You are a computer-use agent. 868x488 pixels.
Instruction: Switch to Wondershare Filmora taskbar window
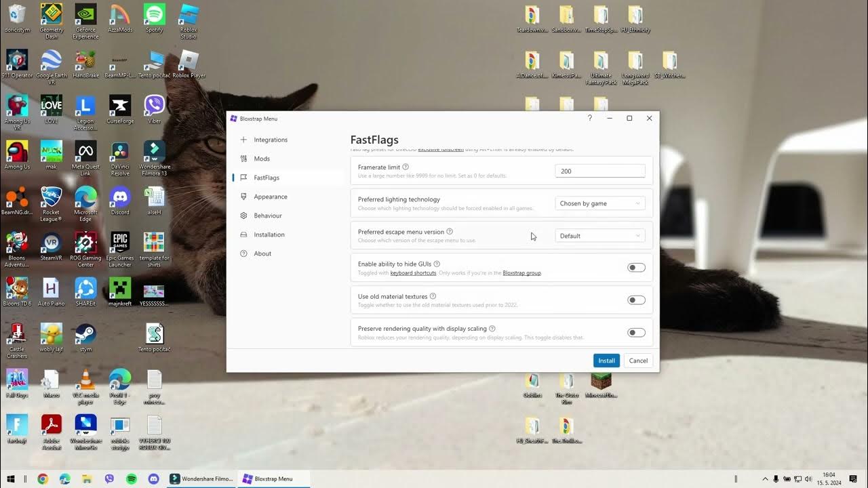pyautogui.click(x=201, y=479)
